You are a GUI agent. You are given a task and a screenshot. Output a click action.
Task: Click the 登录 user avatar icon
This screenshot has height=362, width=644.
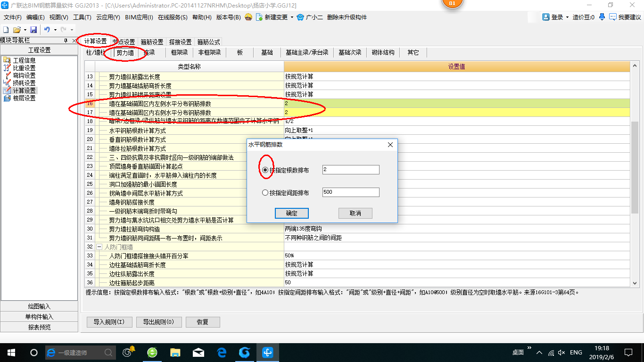tap(546, 17)
